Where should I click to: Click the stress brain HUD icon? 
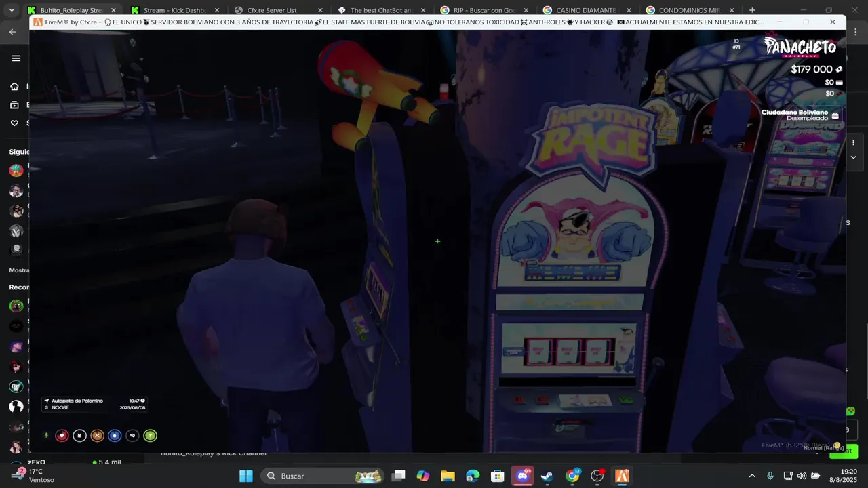132,436
